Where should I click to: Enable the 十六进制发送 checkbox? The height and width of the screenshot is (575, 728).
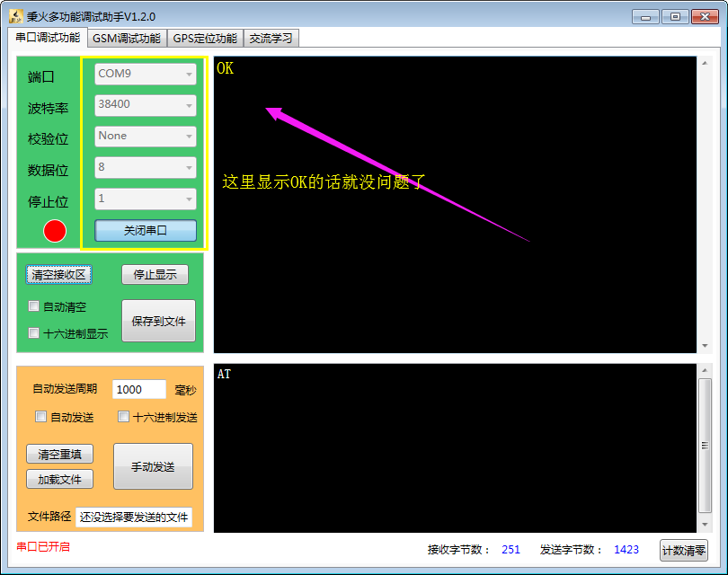click(121, 416)
